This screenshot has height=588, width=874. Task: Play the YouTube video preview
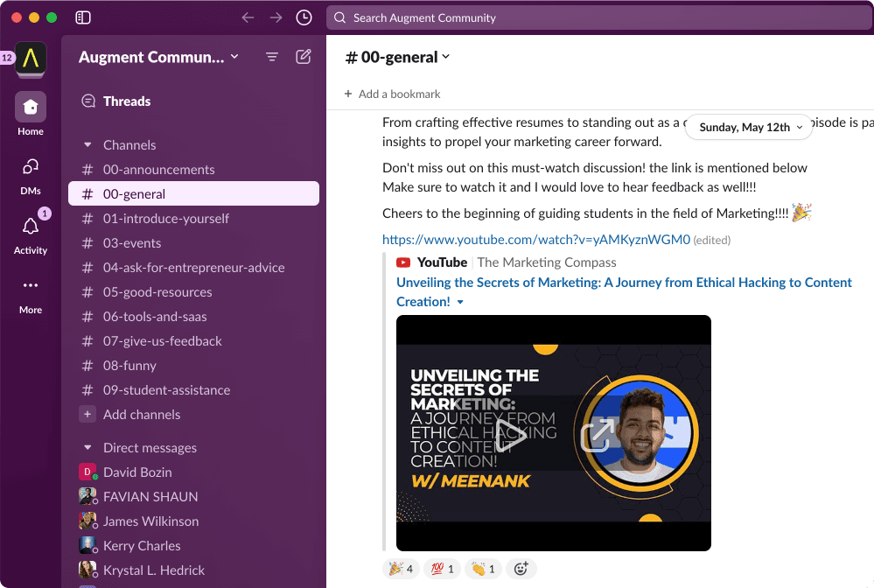coord(511,435)
